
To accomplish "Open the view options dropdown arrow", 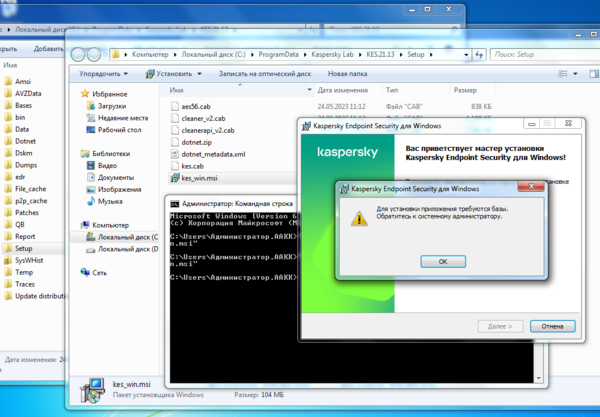I will [575, 74].
